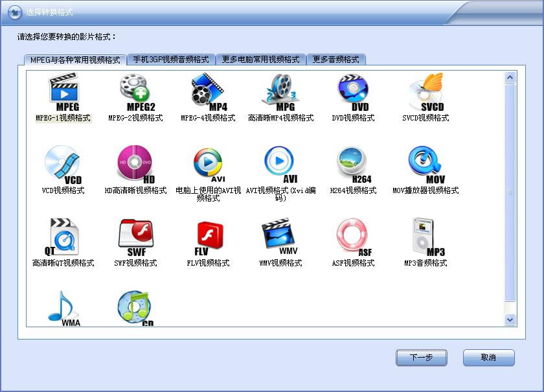Pick the WMA music note icon
The height and width of the screenshot is (392, 544).
pyautogui.click(x=64, y=308)
